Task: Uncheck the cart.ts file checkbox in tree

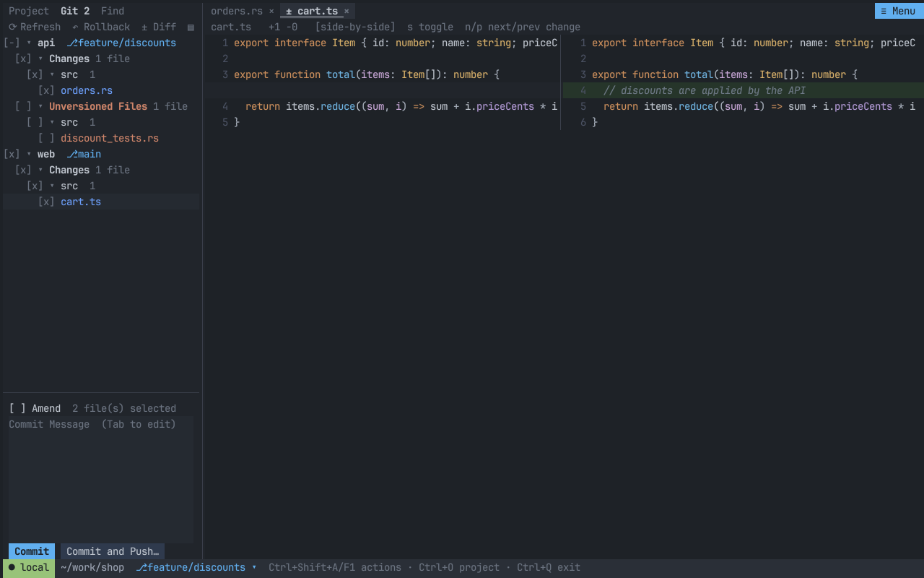Action: tap(46, 202)
